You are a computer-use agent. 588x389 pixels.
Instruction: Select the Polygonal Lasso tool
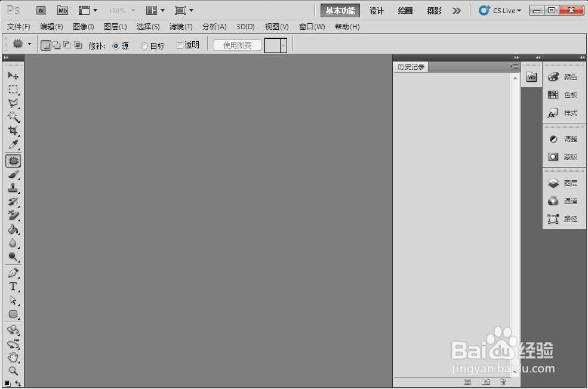tap(13, 103)
